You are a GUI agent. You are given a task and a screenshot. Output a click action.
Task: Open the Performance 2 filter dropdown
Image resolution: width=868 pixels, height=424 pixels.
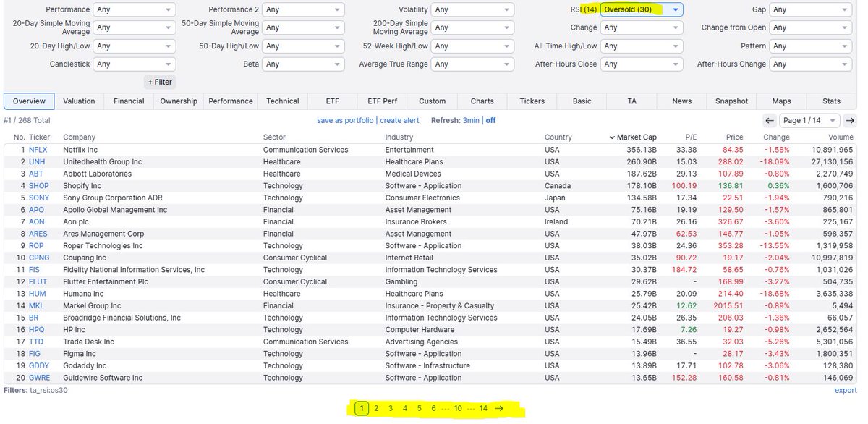coord(304,9)
